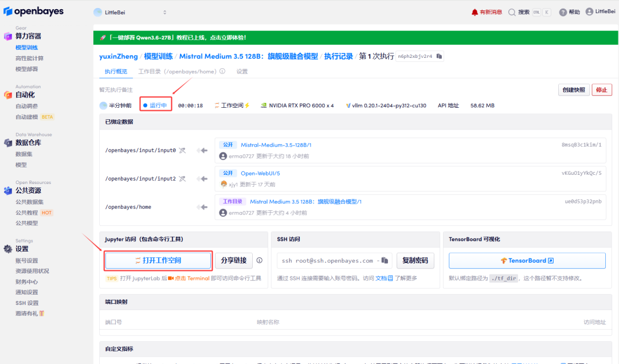Click the 复制密码 button
This screenshot has width=619, height=364.
click(x=416, y=261)
